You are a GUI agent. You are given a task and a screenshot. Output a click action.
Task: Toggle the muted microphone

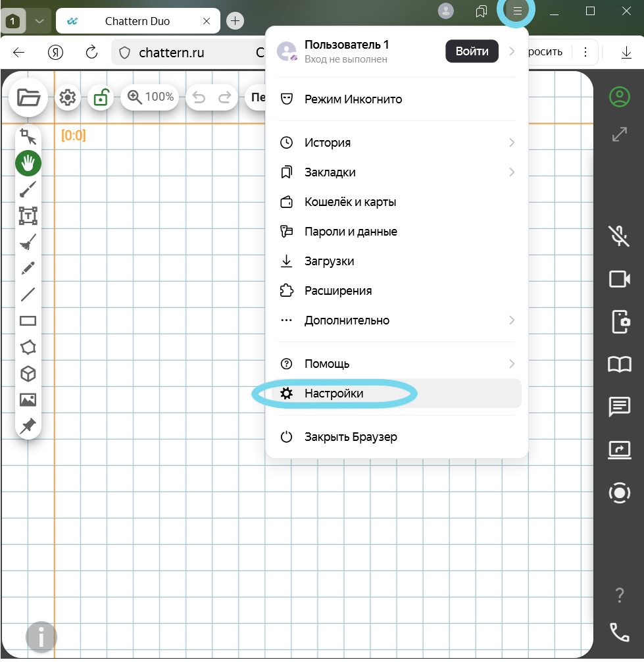point(619,236)
